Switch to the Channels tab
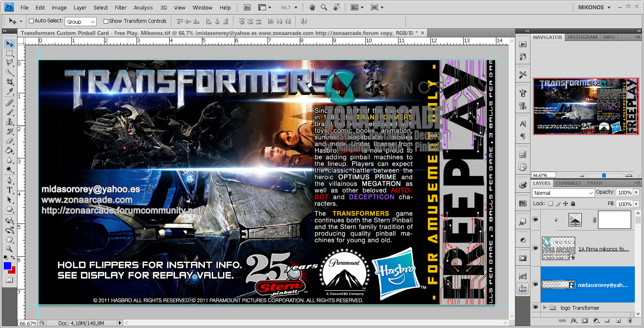Screen dimensions: 644x328 568,183
